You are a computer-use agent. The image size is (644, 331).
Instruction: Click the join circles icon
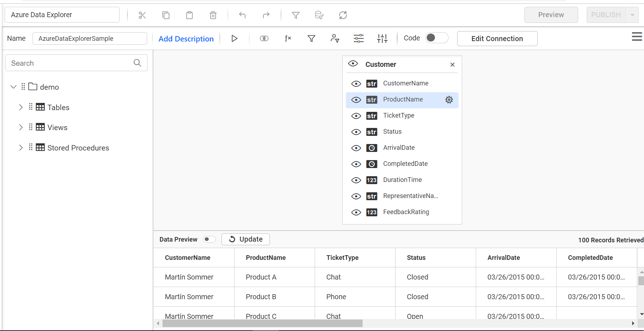click(264, 38)
